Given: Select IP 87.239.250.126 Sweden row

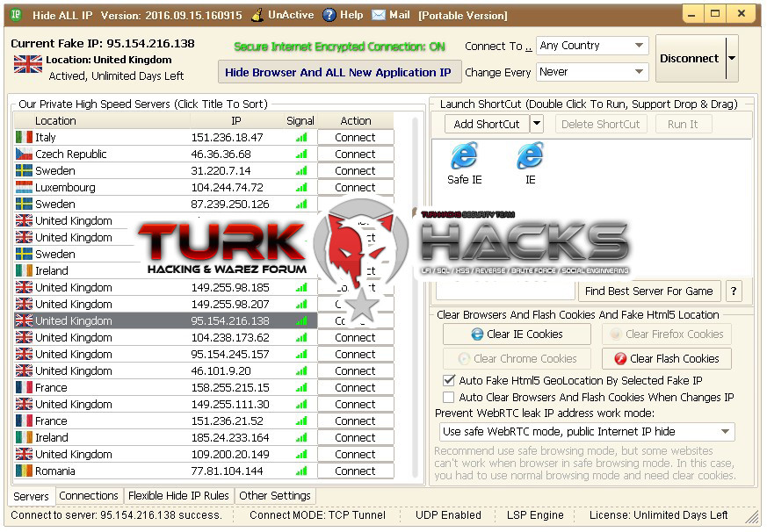Looking at the screenshot, I should (166, 204).
